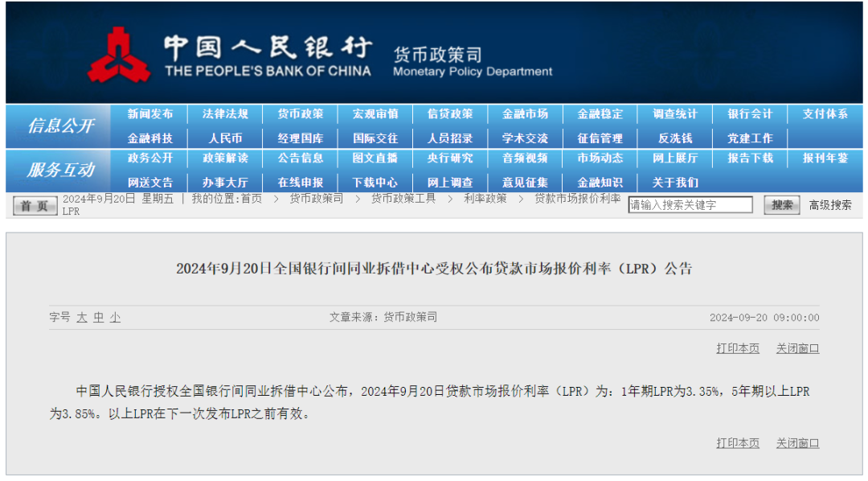
Task: Open 宏观审慎 menu item
Action: [375, 114]
